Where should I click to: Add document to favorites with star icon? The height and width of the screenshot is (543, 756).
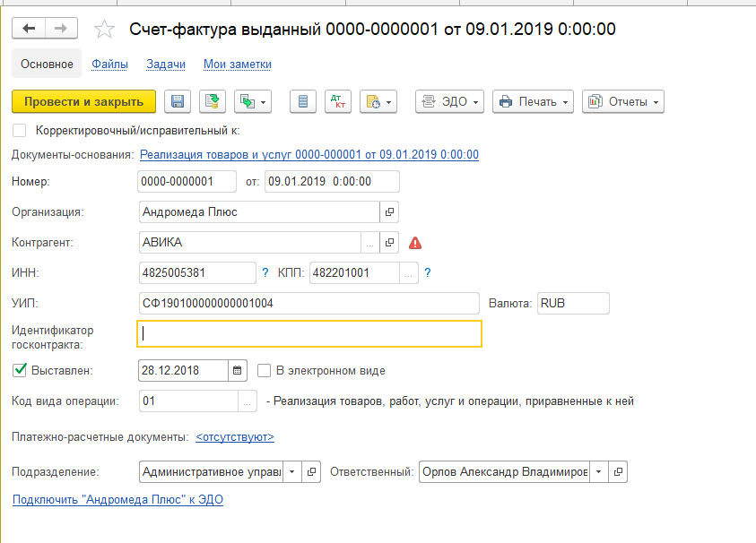[104, 30]
